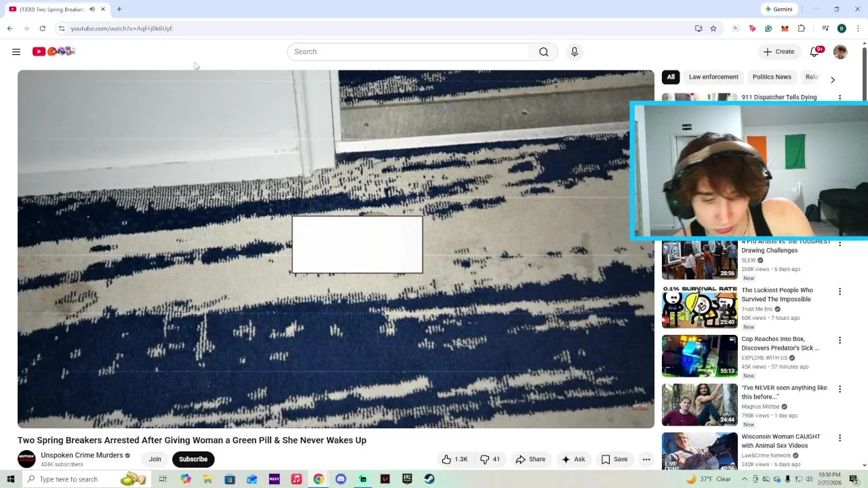Open the Trust Me Bro channel name

tap(758, 309)
